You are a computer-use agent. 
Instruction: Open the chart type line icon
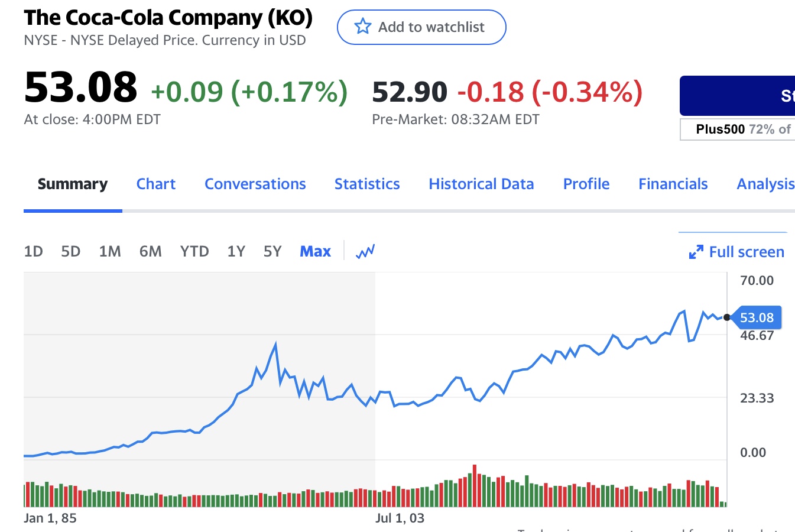365,252
